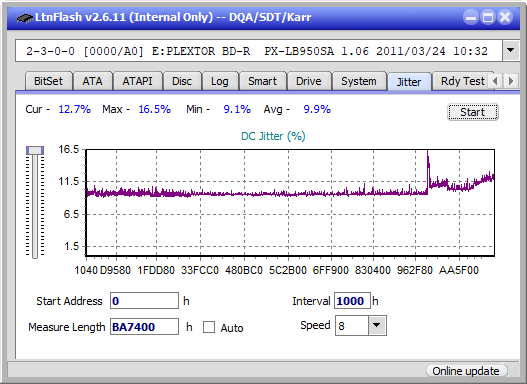Screen dimensions: 527x384
Task: Click the Speed value box showing 8
Action: pos(352,326)
